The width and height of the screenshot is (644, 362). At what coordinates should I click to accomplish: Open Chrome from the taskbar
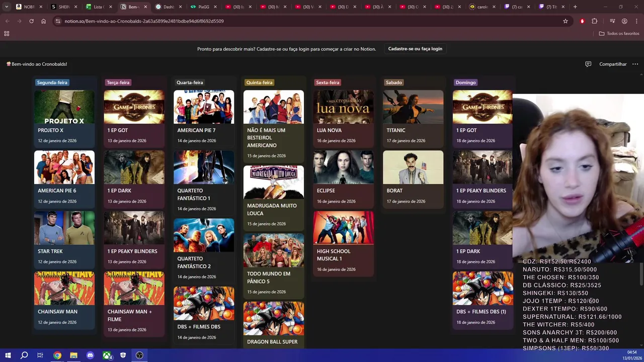[57, 355]
